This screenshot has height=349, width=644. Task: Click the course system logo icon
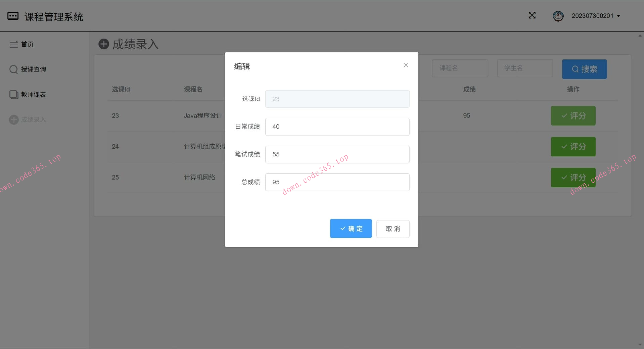13,16
